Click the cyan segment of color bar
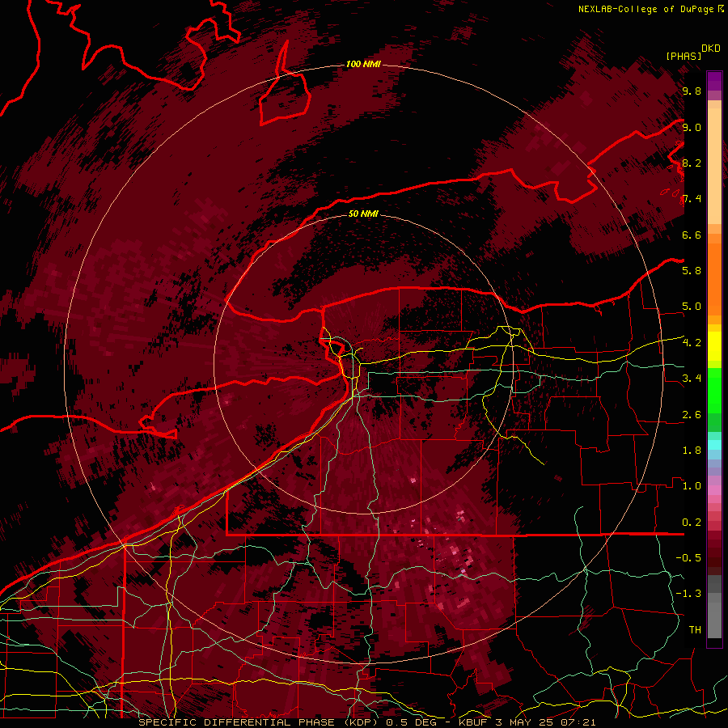 click(714, 445)
